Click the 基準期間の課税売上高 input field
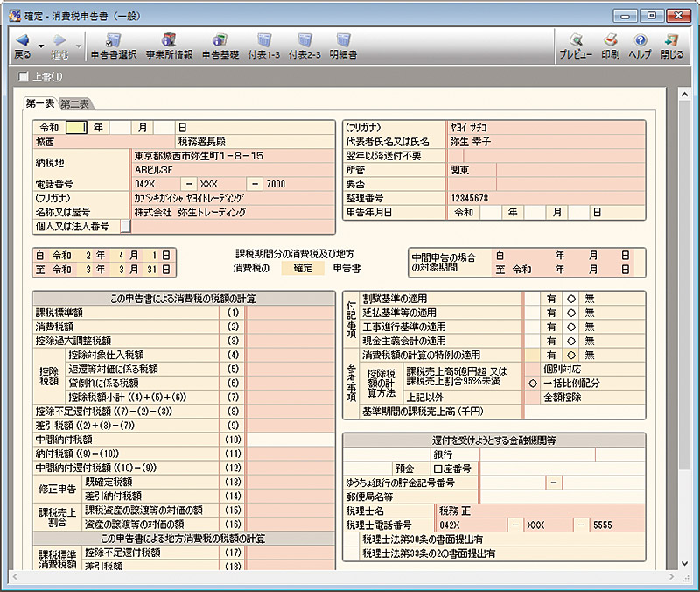 (584, 412)
